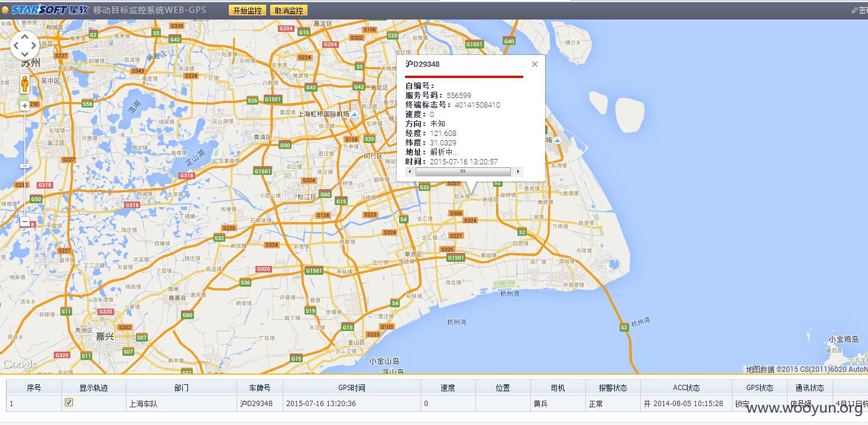Click the 位置 column header
868x425 pixels.
(503, 388)
